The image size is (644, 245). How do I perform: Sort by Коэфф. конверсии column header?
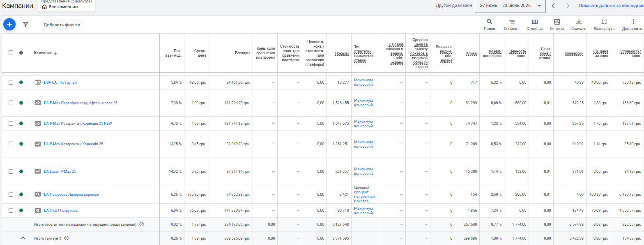(x=492, y=53)
